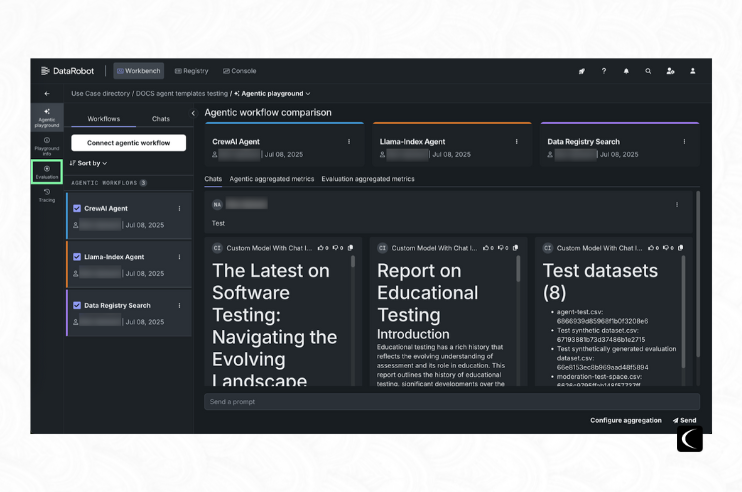Select the Chats tab under workflow comparison
The width and height of the screenshot is (742, 492).
(x=213, y=179)
